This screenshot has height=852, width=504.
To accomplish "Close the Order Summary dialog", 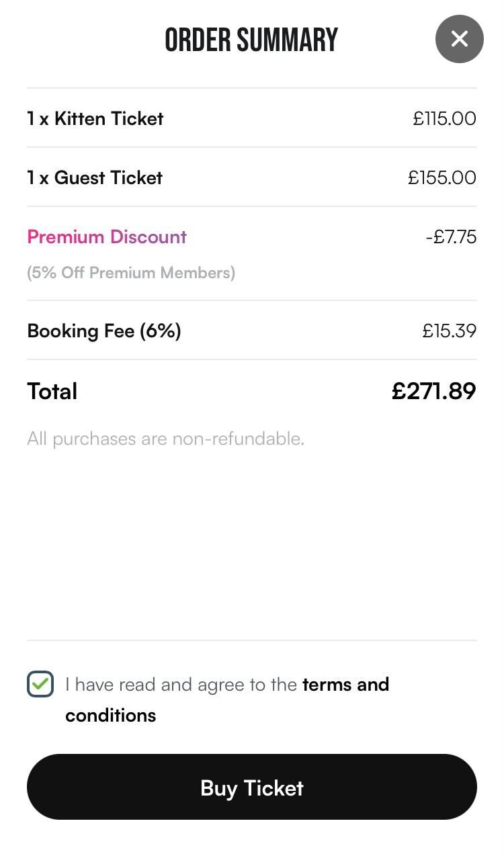I will point(459,39).
